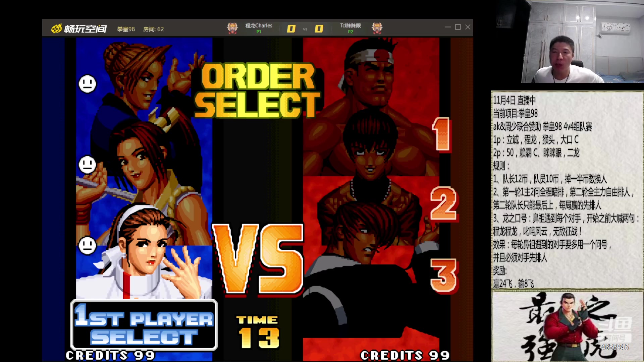Click the 1ST PLAYER SELECT banner
Image resolution: width=644 pixels, height=362 pixels.
[x=144, y=325]
